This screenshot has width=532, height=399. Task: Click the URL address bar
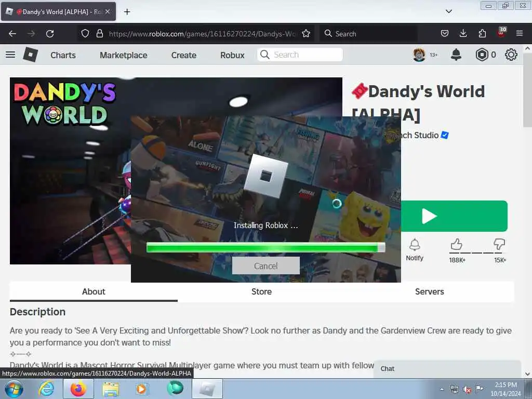203,34
